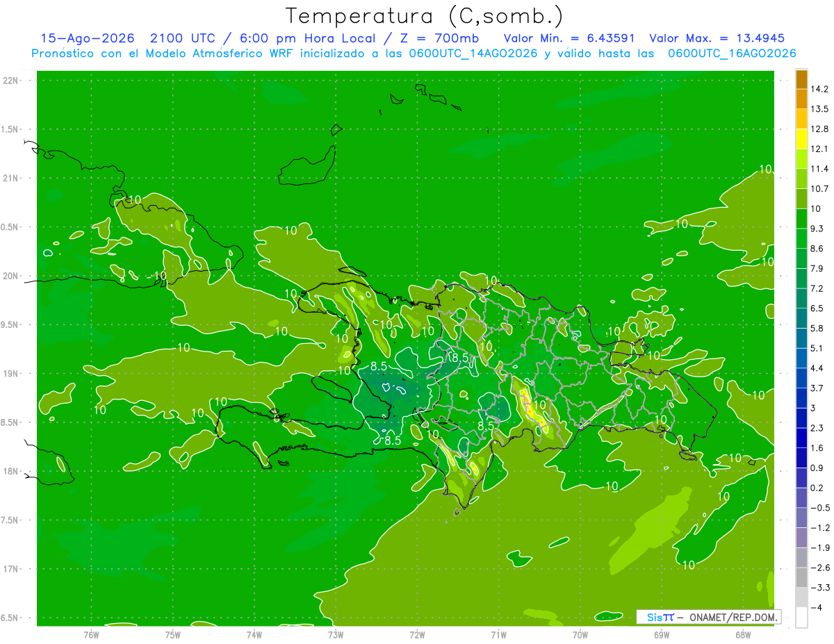
Task: Click the legend value -0.5
Action: (820, 508)
